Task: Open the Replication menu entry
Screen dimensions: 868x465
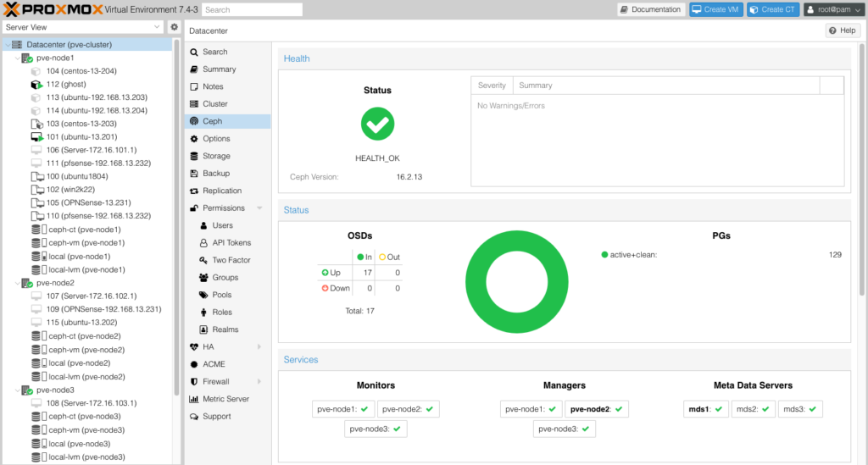Action: pyautogui.click(x=227, y=191)
